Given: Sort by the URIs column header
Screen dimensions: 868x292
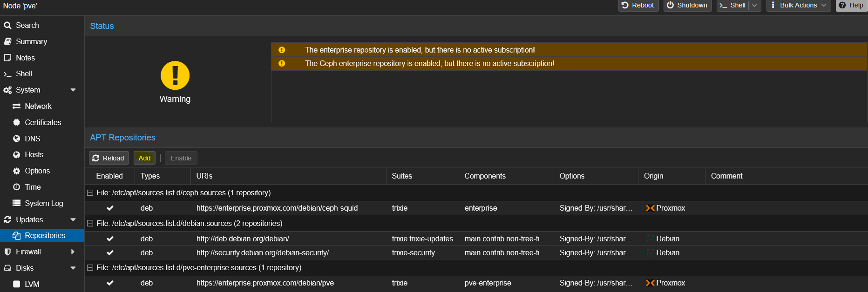Looking at the screenshot, I should [x=288, y=176].
